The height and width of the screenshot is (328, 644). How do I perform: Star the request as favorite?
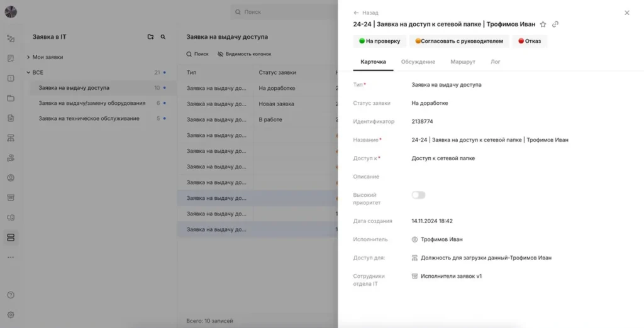(543, 25)
